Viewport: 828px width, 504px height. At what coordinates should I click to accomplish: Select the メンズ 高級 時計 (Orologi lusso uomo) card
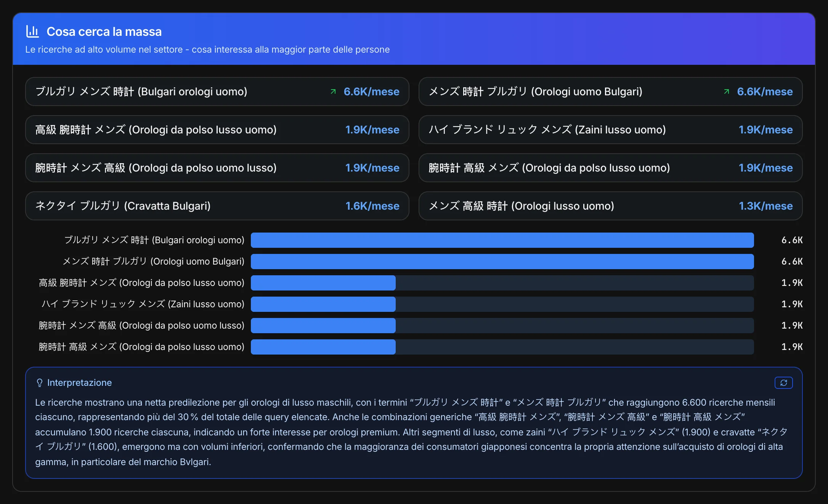pyautogui.click(x=610, y=206)
